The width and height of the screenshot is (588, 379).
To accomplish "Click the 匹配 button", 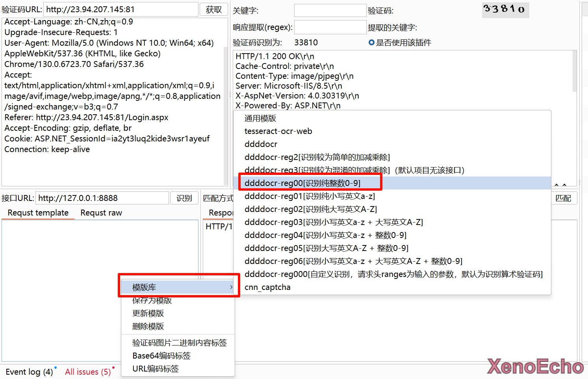I will pos(563,198).
